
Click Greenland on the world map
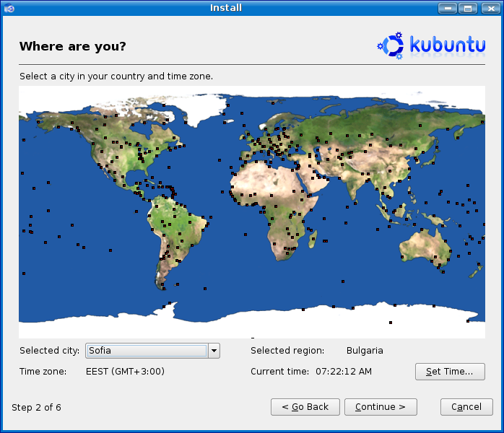click(x=199, y=108)
